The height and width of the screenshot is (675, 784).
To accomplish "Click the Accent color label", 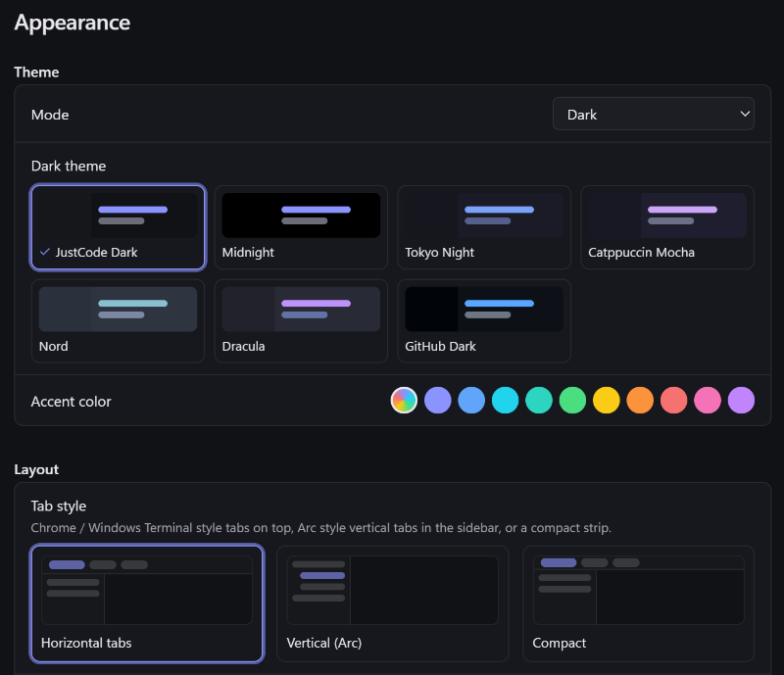I will (71, 401).
